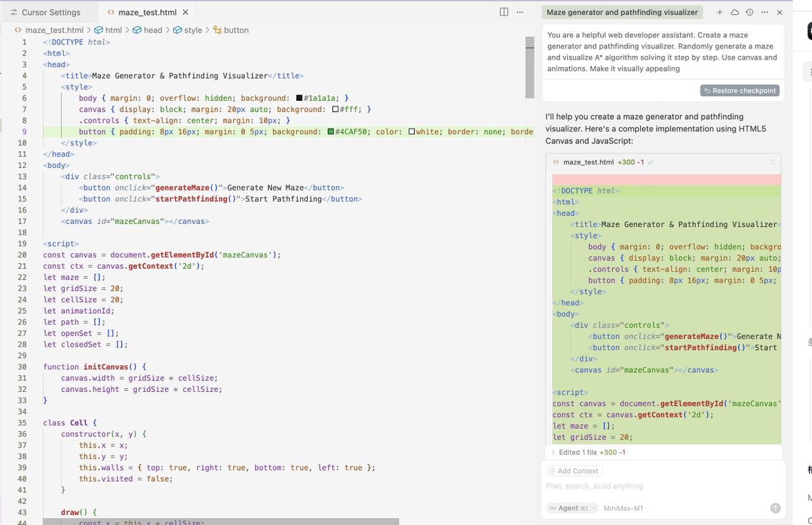This screenshot has height=525, width=812.
Task: Click the #4CAF50 green color swatch
Action: 331,132
